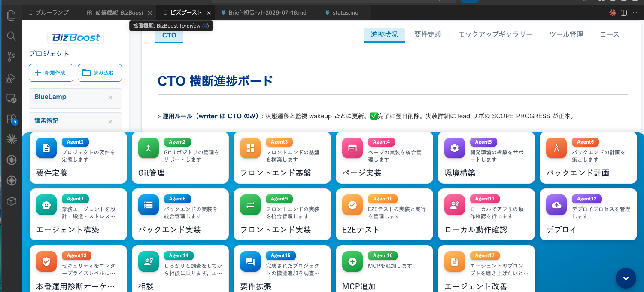
Task: Click the Agent3 フロントエンド基盤 grid icon
Action: point(250,148)
